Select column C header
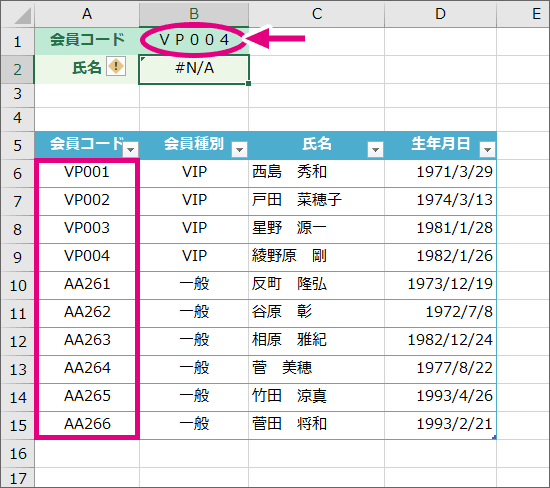The image size is (550, 488). click(316, 14)
